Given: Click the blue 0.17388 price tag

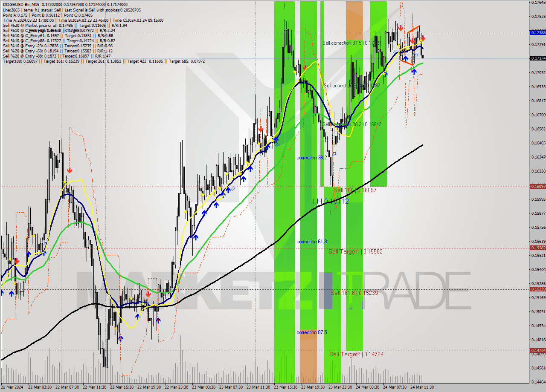Looking at the screenshot, I should point(537,32).
